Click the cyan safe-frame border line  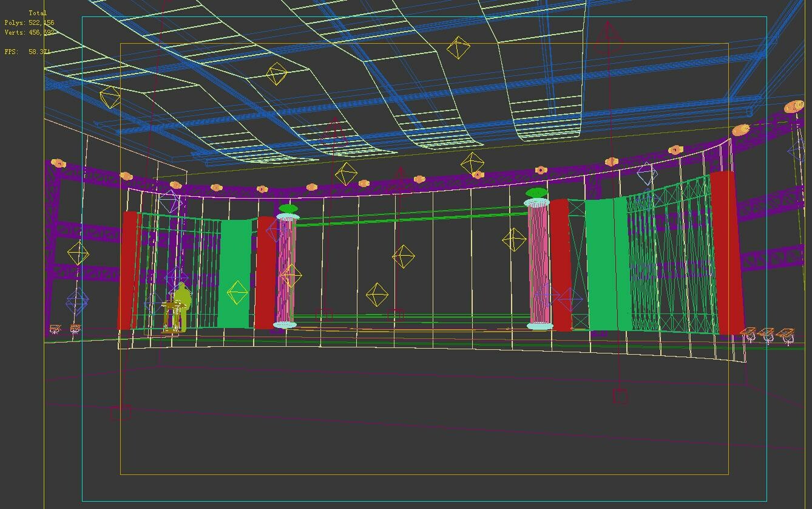coord(81,243)
